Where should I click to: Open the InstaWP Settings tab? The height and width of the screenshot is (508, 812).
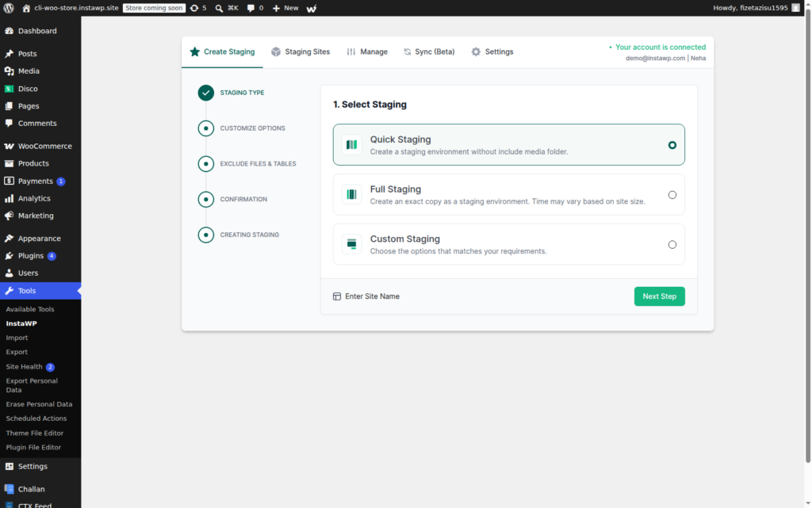coord(492,52)
